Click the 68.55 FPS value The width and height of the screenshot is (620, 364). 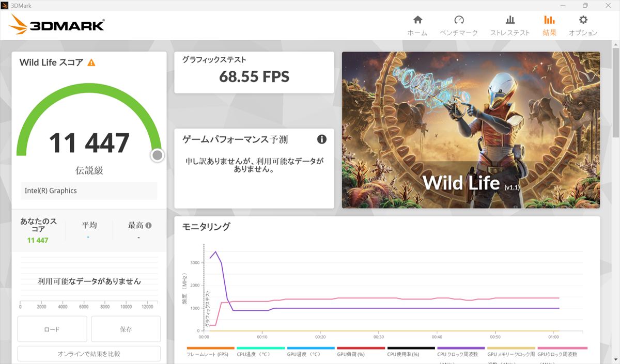[254, 77]
